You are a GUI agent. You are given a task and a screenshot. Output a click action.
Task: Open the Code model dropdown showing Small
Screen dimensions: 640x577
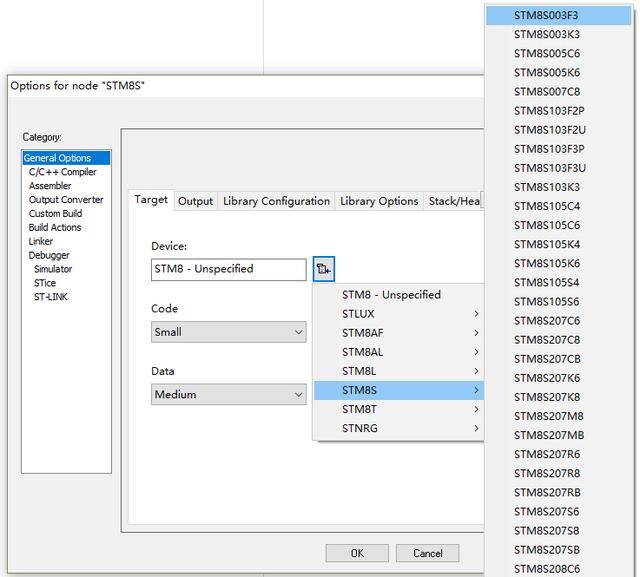[x=229, y=332]
